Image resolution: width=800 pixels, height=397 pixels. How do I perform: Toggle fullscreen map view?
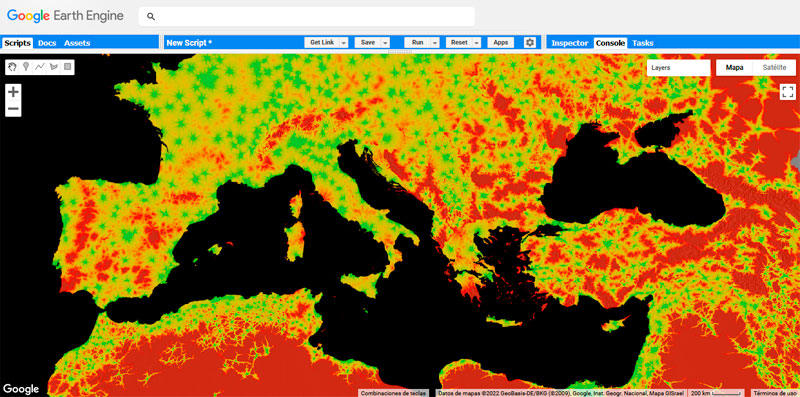[x=788, y=92]
